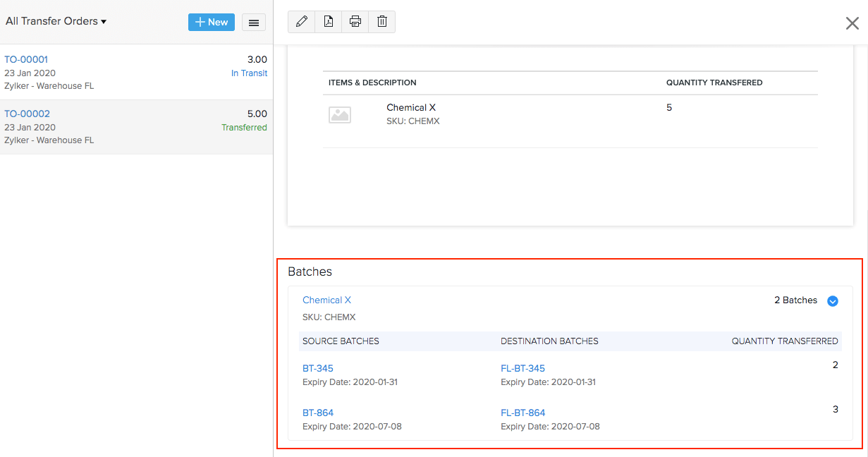Viewport: 868px width, 457px height.
Task: Open Chemical X link in Batches
Action: pos(326,300)
